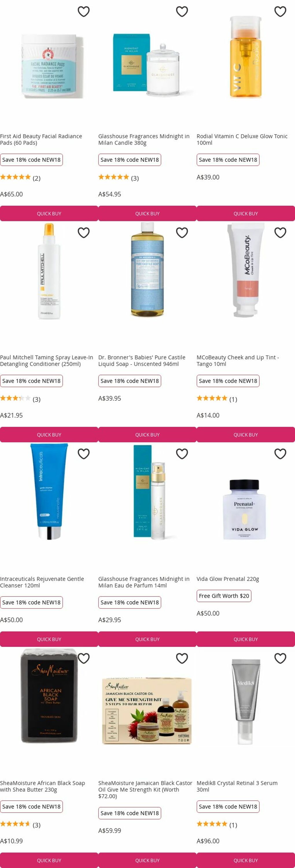295x868 pixels.
Task: View Free Gift Worth $20 offer badge
Action: pos(224,596)
